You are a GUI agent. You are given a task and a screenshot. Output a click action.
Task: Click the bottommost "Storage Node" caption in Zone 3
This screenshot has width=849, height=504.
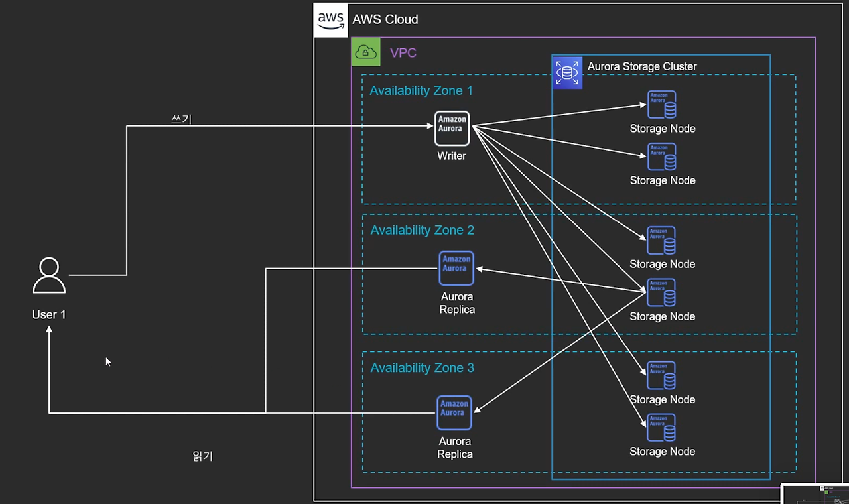(x=663, y=452)
